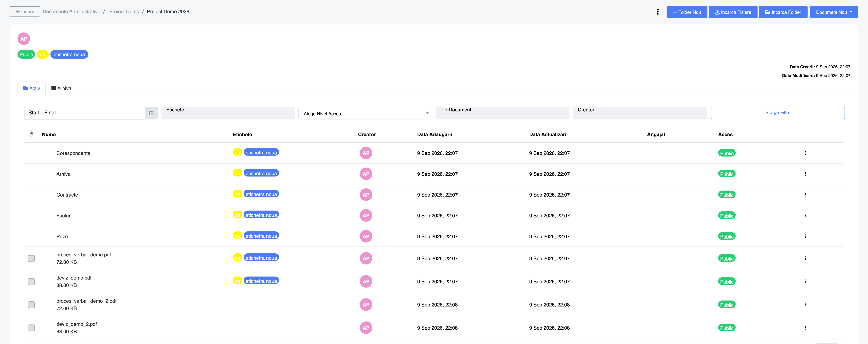This screenshot has width=868, height=344.
Task: Open the file proces_verbal_demo.pdf
Action: (84, 255)
